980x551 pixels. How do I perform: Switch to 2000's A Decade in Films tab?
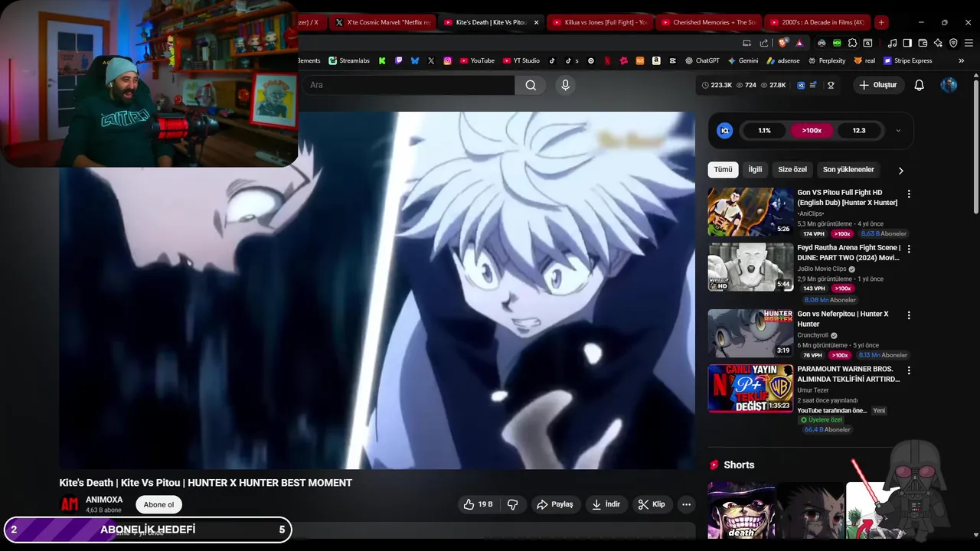click(817, 22)
